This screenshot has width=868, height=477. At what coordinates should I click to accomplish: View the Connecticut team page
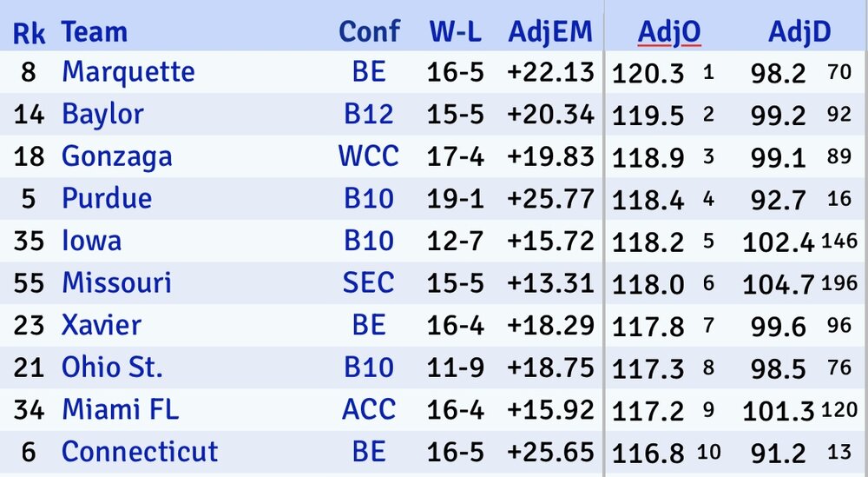[x=140, y=452]
